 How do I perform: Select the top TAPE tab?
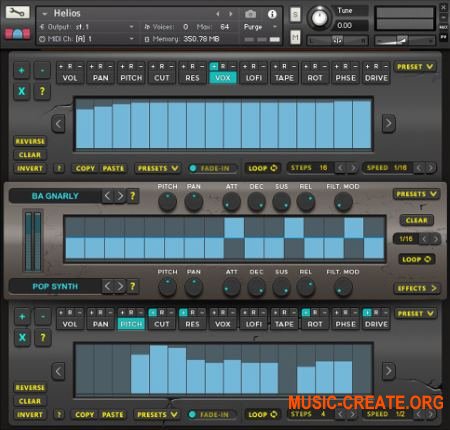pyautogui.click(x=284, y=78)
